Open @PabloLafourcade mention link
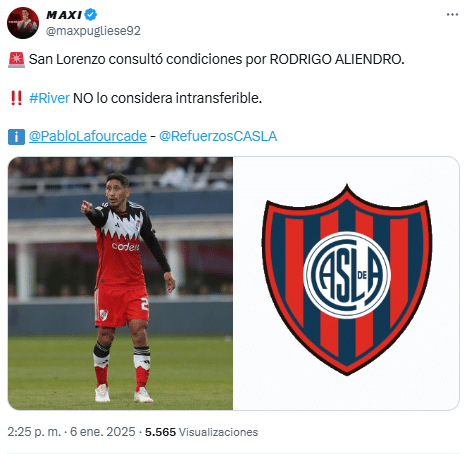This screenshot has height=454, width=467. pyautogui.click(x=88, y=136)
